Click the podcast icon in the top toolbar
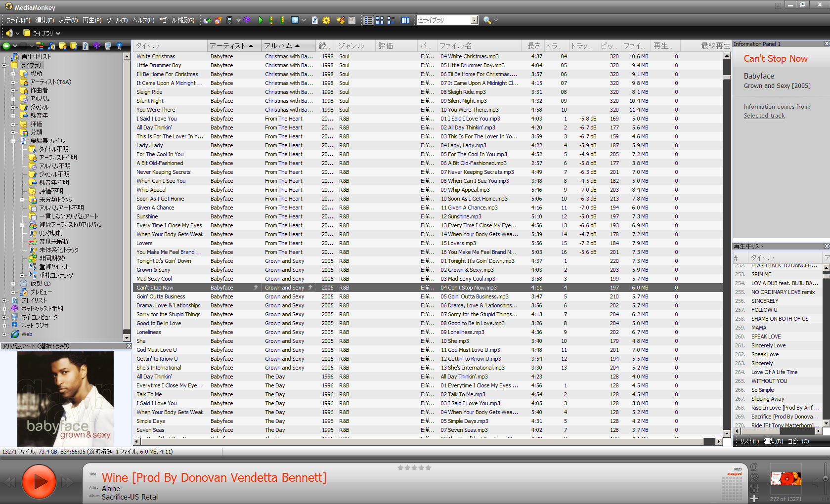 (x=247, y=20)
